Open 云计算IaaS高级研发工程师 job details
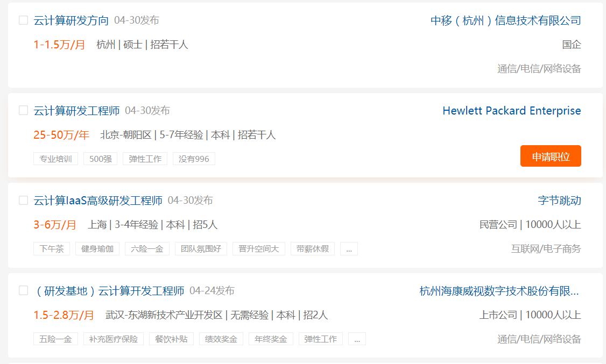Image resolution: width=606 pixels, height=364 pixels. click(x=98, y=201)
